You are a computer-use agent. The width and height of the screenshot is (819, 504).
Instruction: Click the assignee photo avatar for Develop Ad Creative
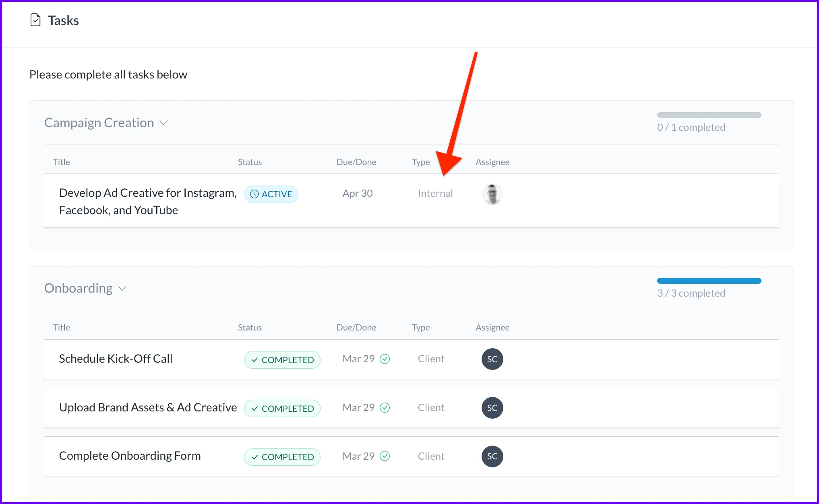(x=492, y=194)
